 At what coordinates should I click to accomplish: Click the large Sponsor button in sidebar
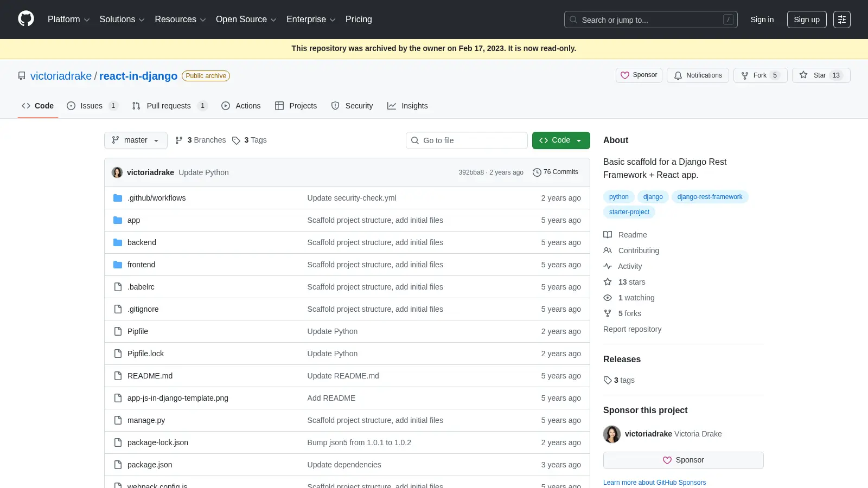[684, 460]
